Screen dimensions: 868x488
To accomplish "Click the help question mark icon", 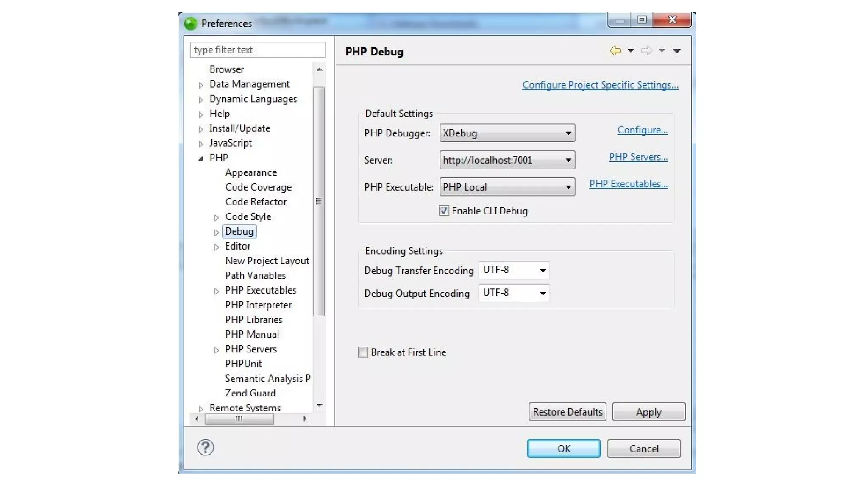I will pos(206,447).
